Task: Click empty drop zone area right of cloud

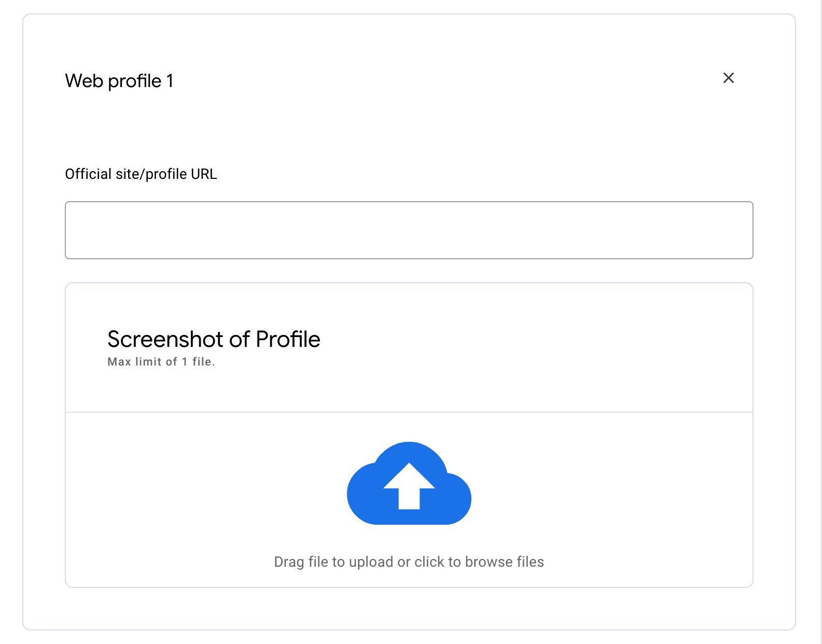Action: click(x=612, y=482)
